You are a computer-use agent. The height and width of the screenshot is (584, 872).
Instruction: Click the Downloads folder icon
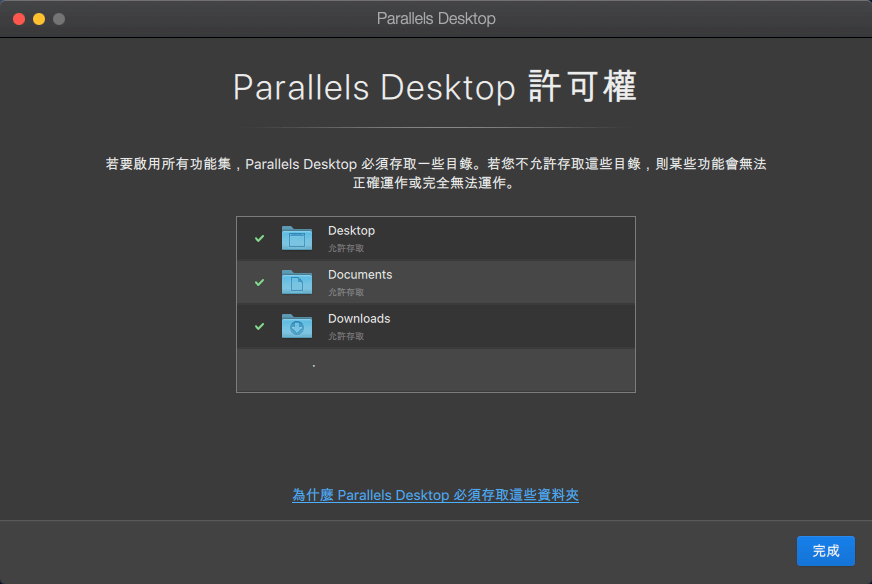297,326
